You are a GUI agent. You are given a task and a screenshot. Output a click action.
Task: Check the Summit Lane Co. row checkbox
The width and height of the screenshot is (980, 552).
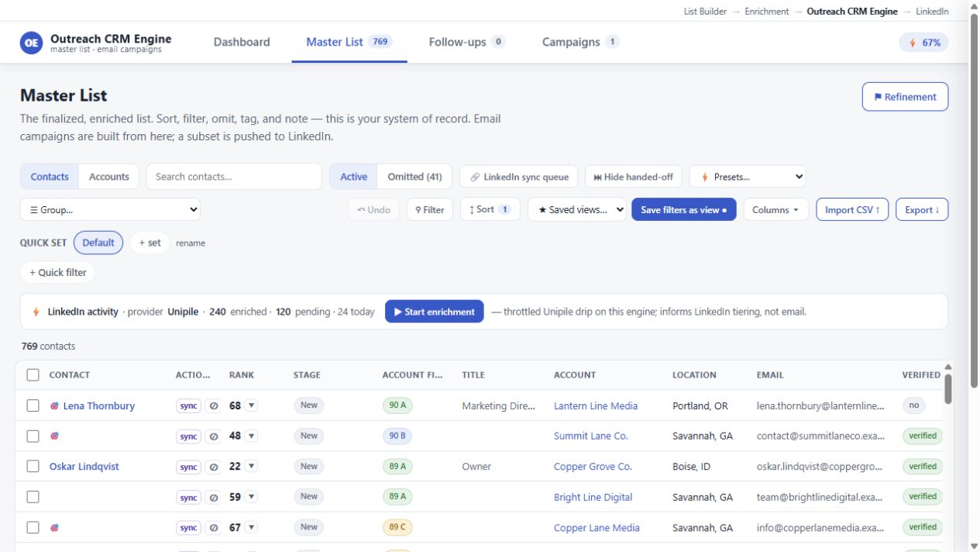[x=33, y=436]
